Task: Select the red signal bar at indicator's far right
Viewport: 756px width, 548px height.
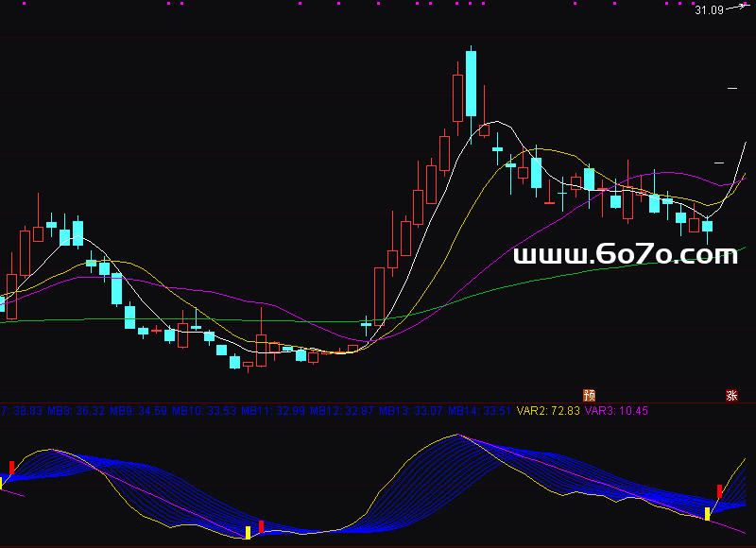Action: pyautogui.click(x=719, y=491)
